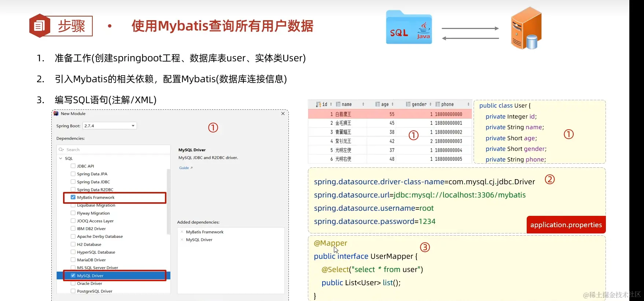644x301 pixels.
Task: Open the MySQL Driver Guide link
Action: click(186, 168)
